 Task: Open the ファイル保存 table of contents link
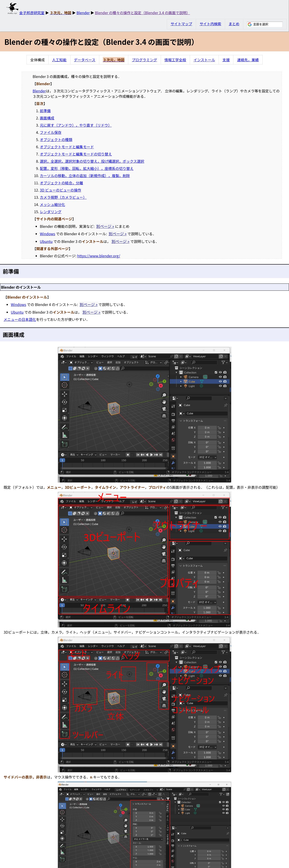pos(50,132)
